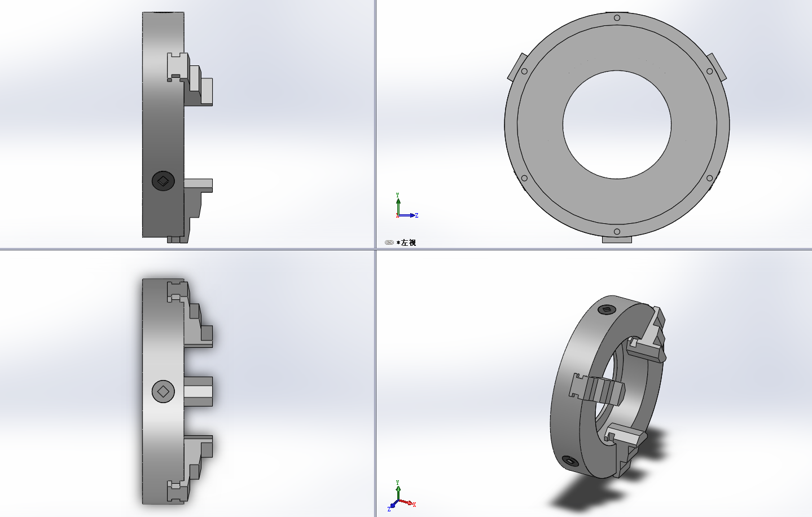This screenshot has width=812, height=517.
Task: Click the Y-Z coordinate triad in top-right viewport
Action: 406,206
